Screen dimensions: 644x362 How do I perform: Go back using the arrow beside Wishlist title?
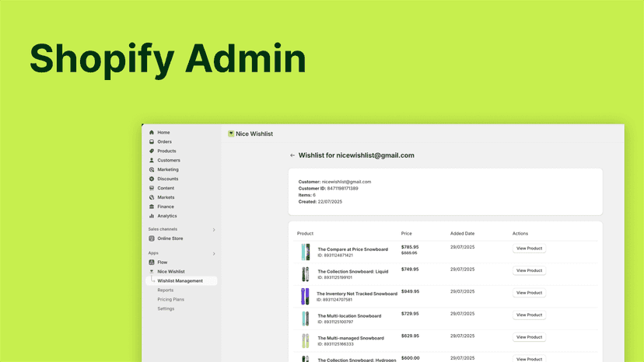point(292,155)
